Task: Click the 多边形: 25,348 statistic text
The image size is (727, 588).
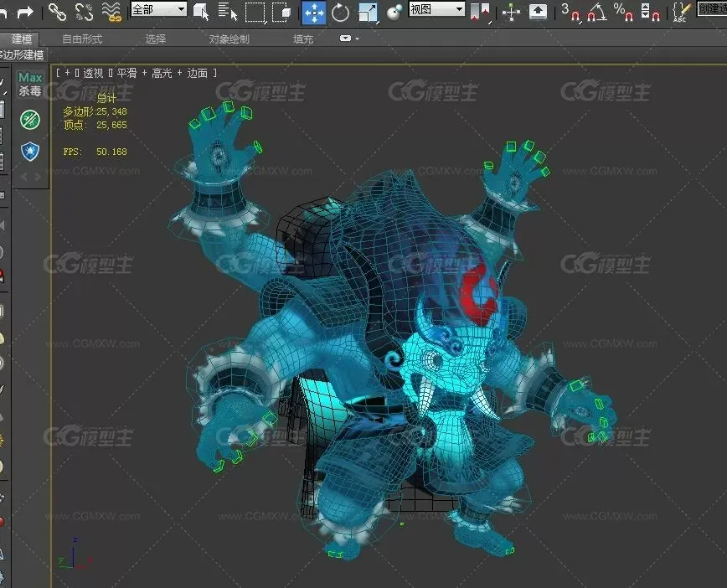Action: (x=95, y=111)
